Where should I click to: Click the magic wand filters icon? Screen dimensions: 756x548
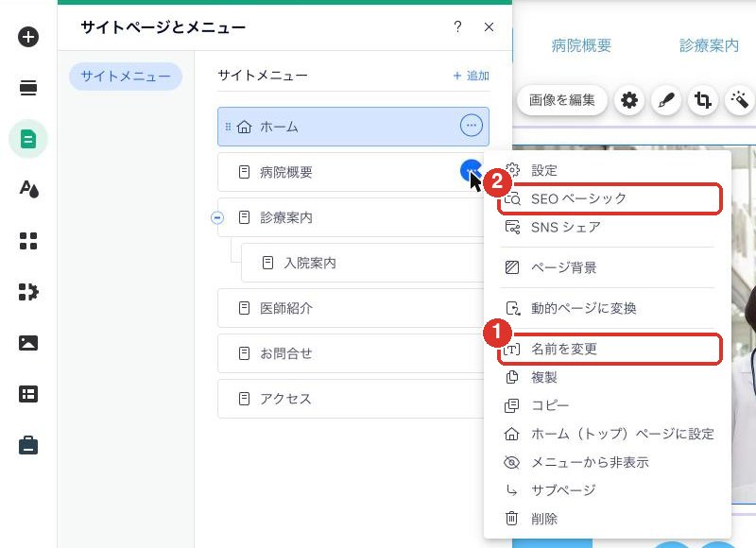click(739, 100)
